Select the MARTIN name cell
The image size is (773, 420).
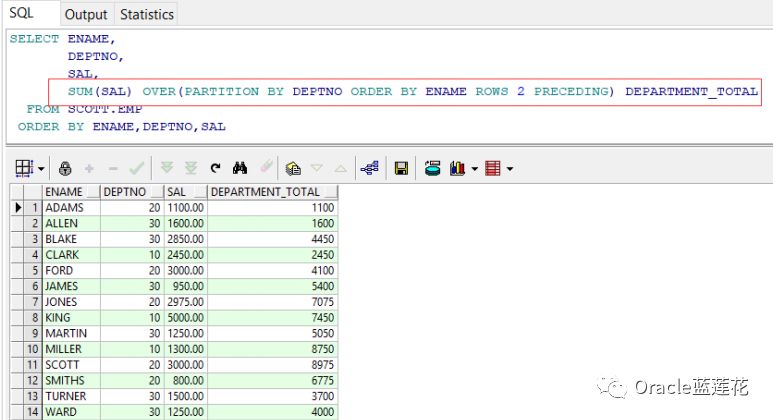pyautogui.click(x=71, y=333)
